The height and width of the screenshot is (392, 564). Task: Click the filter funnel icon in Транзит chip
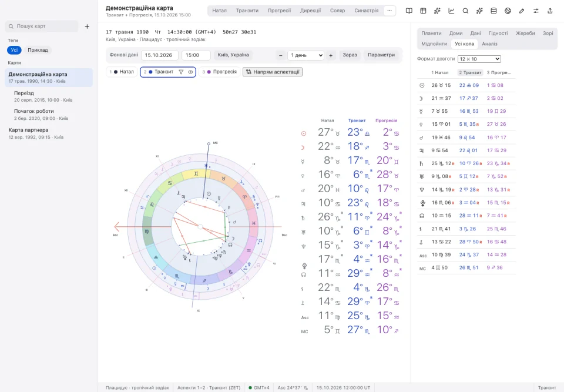(x=182, y=72)
